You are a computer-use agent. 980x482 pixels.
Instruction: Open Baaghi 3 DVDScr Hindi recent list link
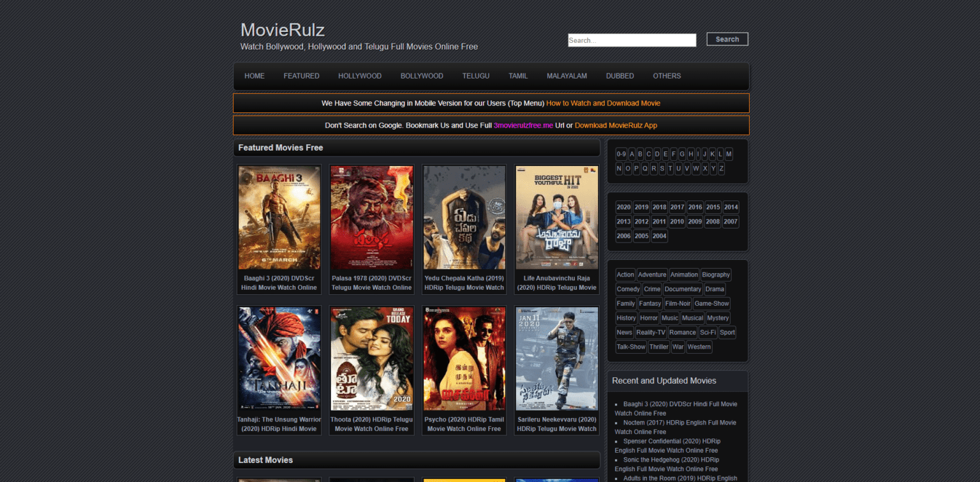tap(676, 409)
